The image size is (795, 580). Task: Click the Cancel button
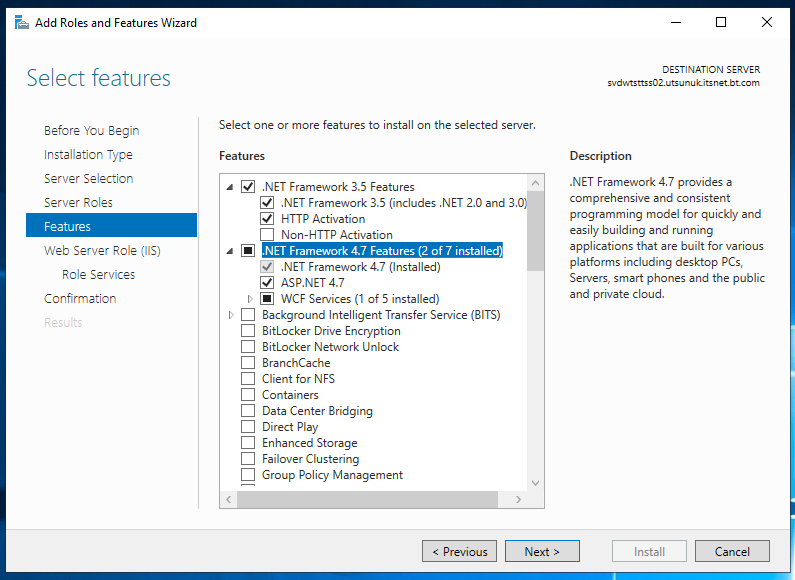[x=732, y=551]
